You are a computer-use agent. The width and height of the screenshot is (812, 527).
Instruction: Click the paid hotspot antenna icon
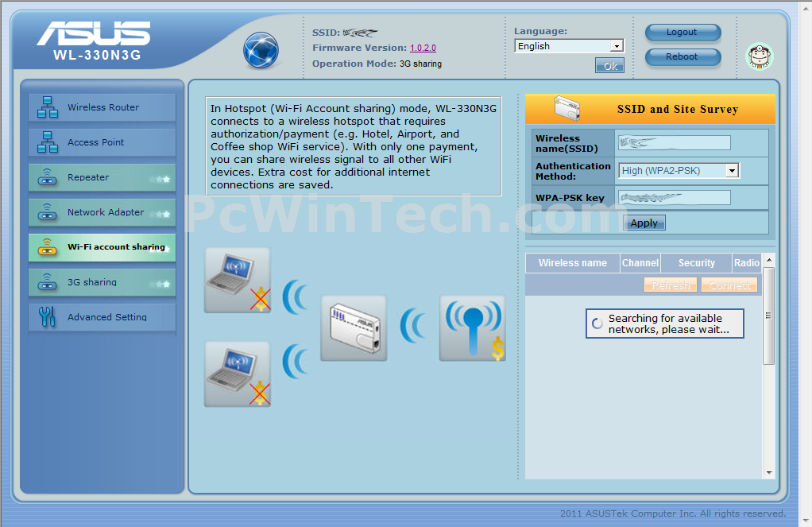click(x=472, y=328)
